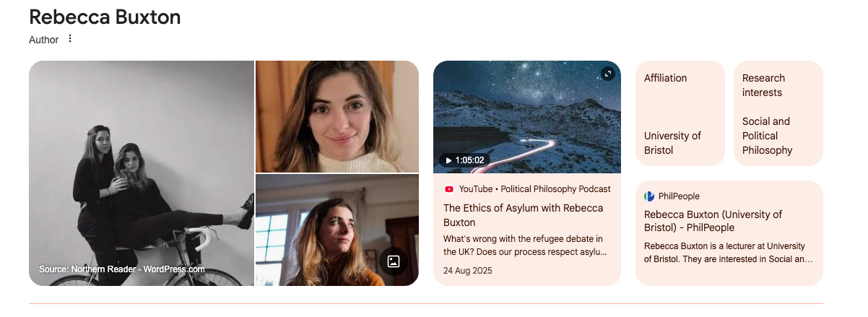Click the PhilPeople logo icon
The height and width of the screenshot is (317, 868).
coord(649,196)
